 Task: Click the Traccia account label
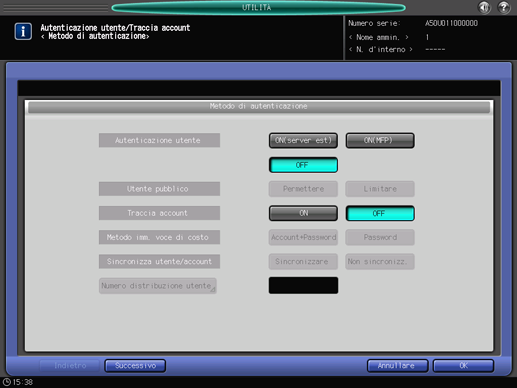pyautogui.click(x=159, y=213)
